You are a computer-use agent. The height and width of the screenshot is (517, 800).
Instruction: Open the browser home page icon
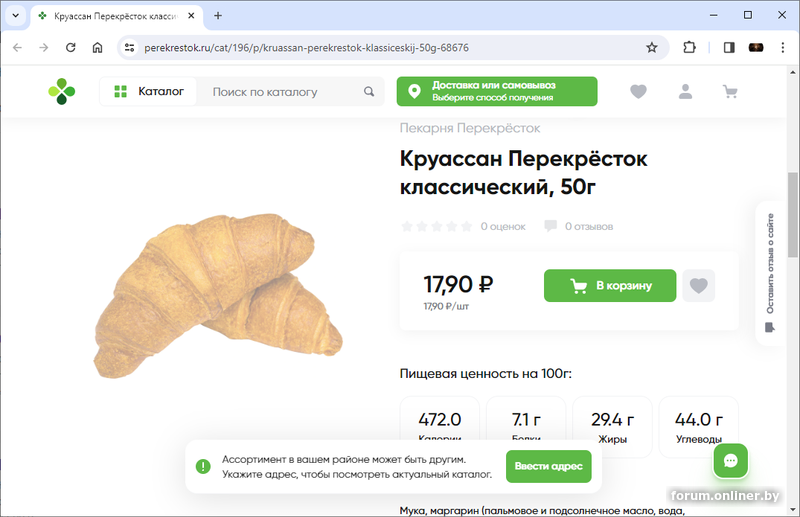(97, 47)
